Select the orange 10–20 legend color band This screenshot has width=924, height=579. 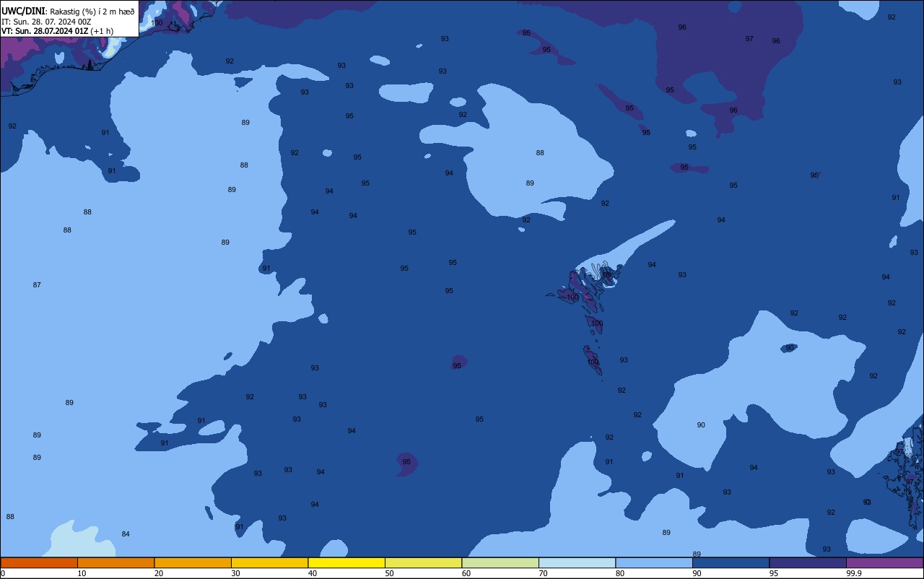coord(115,562)
